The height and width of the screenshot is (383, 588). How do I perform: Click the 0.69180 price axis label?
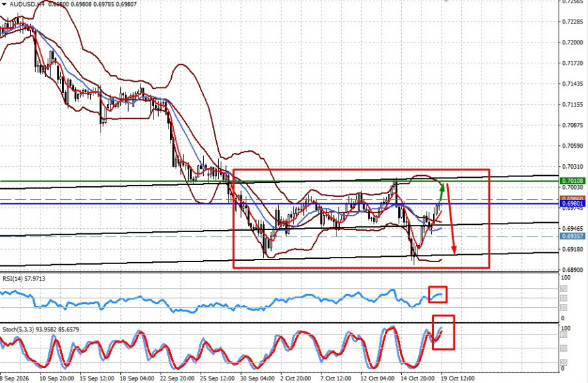572,249
